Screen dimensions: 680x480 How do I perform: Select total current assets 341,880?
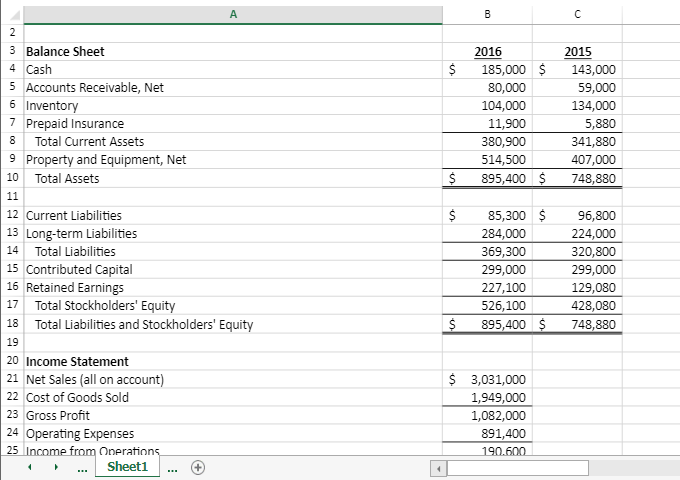pyautogui.click(x=577, y=142)
